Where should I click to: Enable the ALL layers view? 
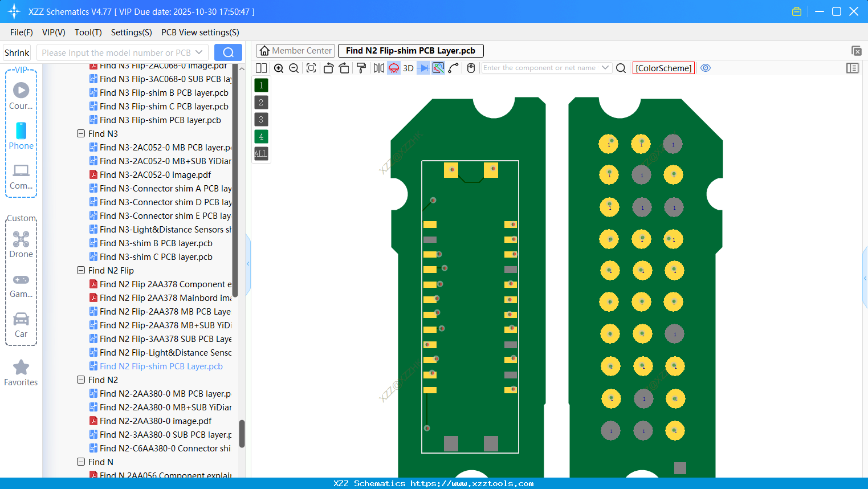(260, 153)
